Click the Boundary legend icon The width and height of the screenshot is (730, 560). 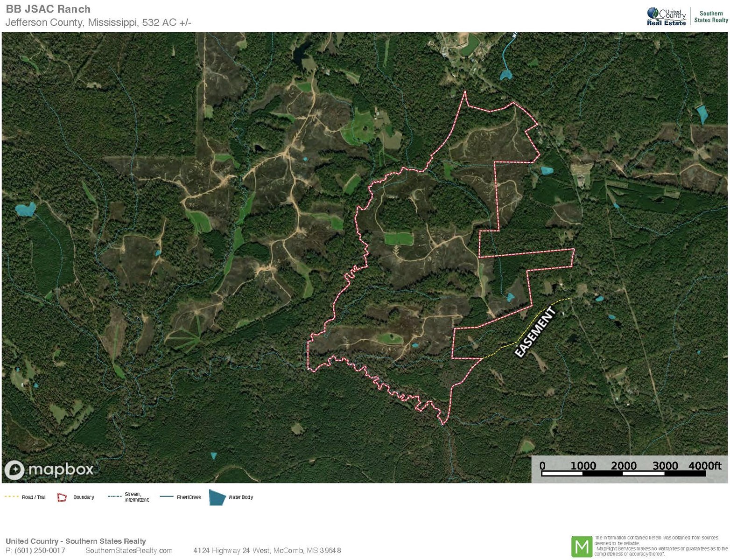[x=62, y=497]
